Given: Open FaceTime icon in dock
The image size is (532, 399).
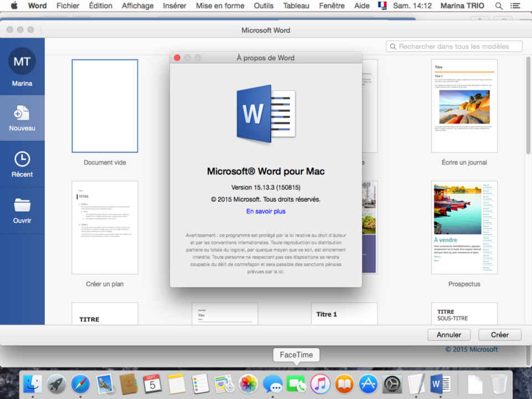Looking at the screenshot, I should pyautogui.click(x=296, y=384).
